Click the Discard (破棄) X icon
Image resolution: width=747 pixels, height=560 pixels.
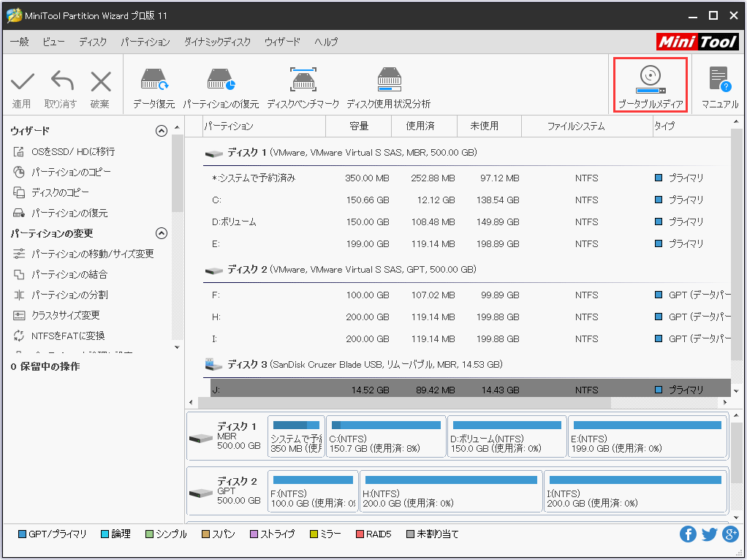[101, 81]
